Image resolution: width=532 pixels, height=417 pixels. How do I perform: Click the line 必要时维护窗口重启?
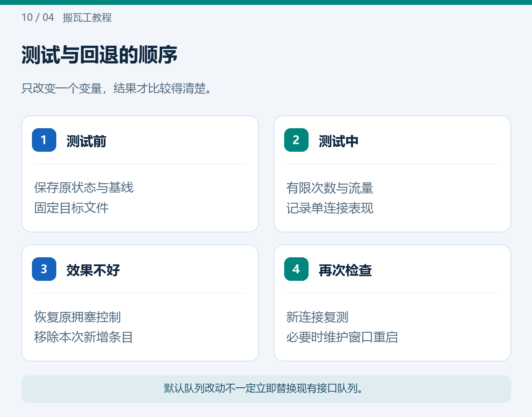pyautogui.click(x=342, y=337)
